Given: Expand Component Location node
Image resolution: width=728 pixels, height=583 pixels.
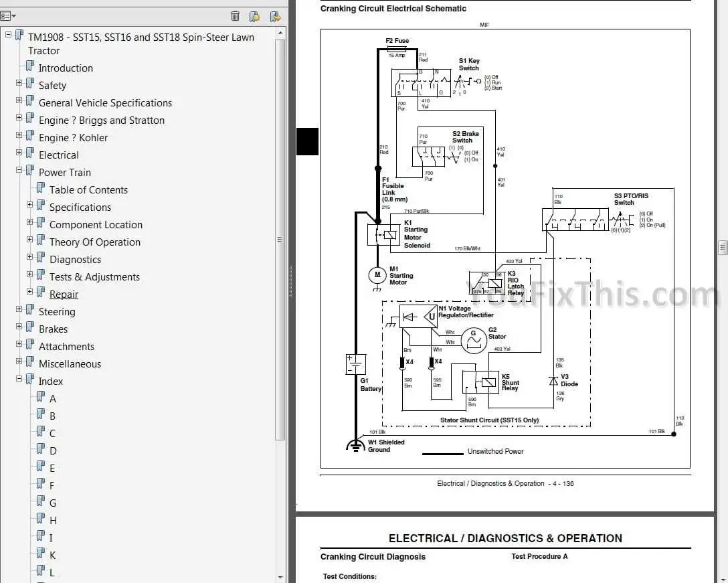Looking at the screenshot, I should click(x=29, y=222).
